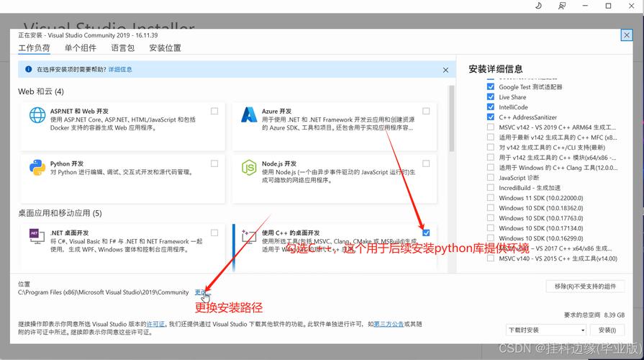Click the C++ desktop development icon
This screenshot has width=644, height=360.
pyautogui.click(x=249, y=236)
